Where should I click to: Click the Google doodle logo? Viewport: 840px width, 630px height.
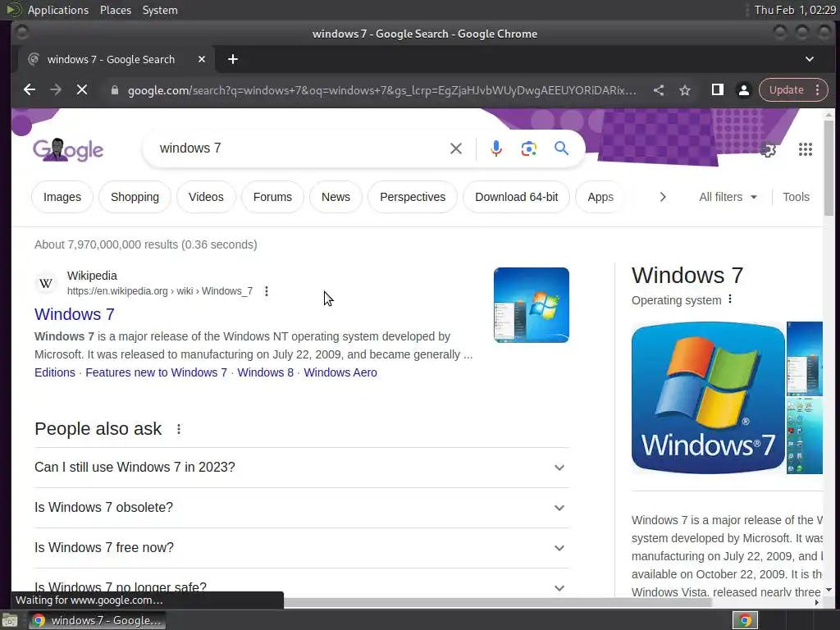pyautogui.click(x=68, y=149)
